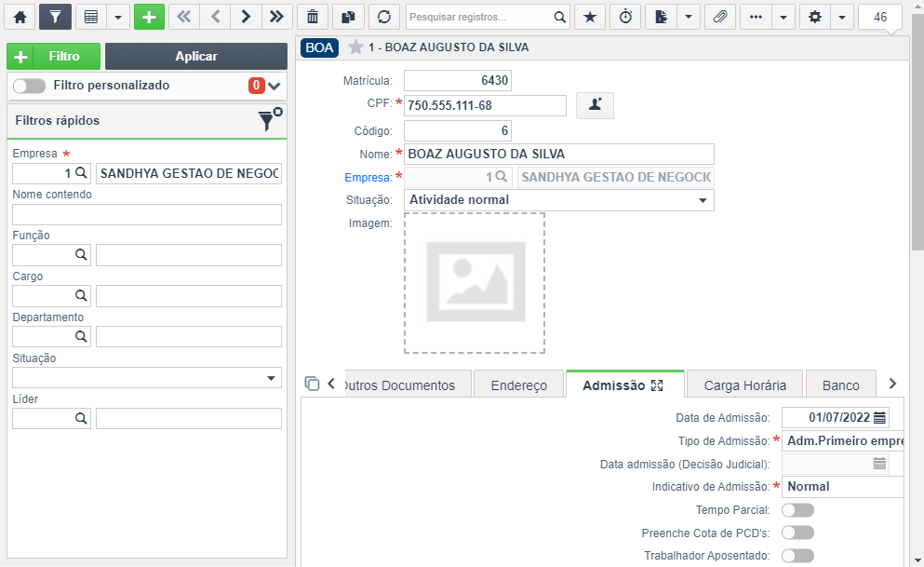This screenshot has height=567, width=924.
Task: Open attachments paperclip icon
Action: pos(720,17)
